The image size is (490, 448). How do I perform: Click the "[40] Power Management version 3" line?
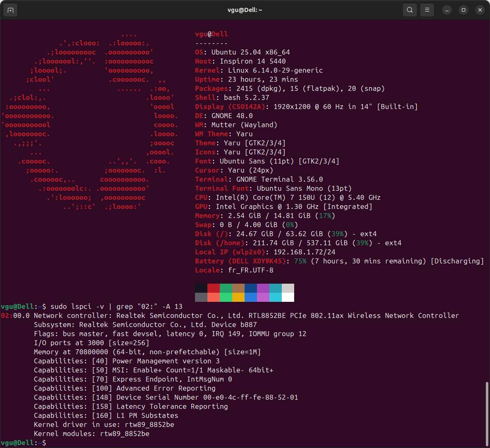click(127, 361)
